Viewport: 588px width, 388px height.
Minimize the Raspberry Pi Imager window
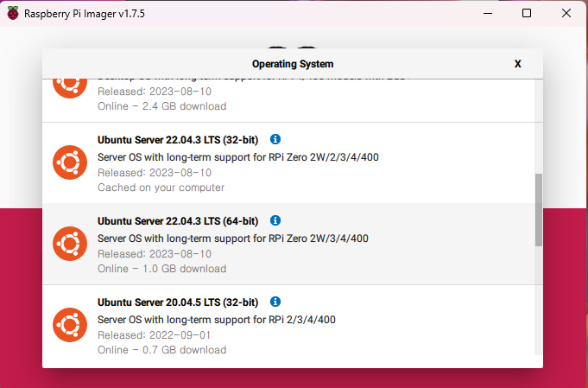coord(488,13)
